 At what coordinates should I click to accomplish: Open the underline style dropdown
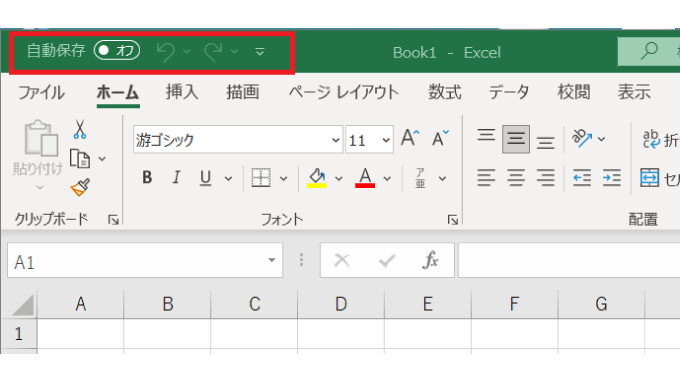point(228,178)
